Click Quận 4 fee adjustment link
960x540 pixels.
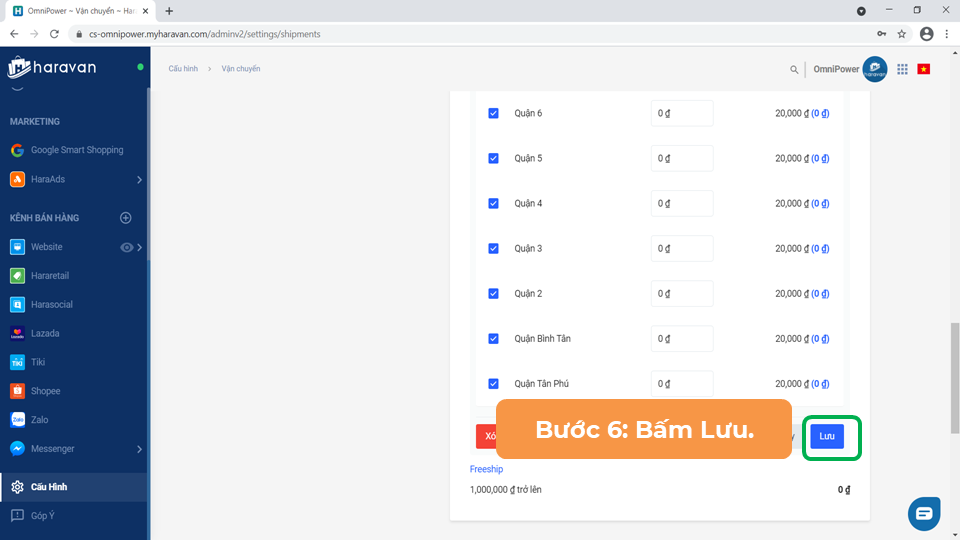(x=820, y=203)
